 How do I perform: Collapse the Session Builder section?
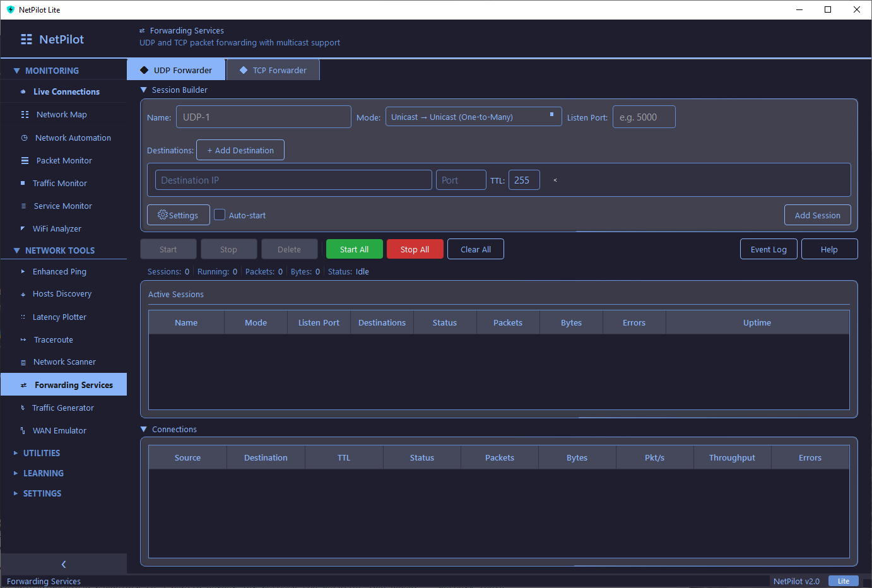(x=143, y=90)
